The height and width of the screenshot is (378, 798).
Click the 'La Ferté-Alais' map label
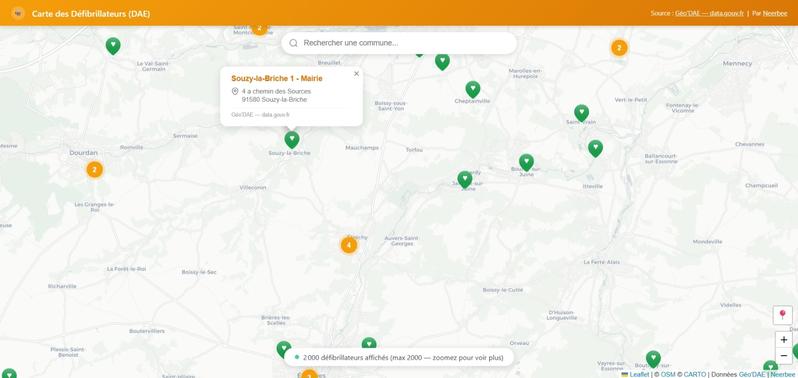(602, 262)
